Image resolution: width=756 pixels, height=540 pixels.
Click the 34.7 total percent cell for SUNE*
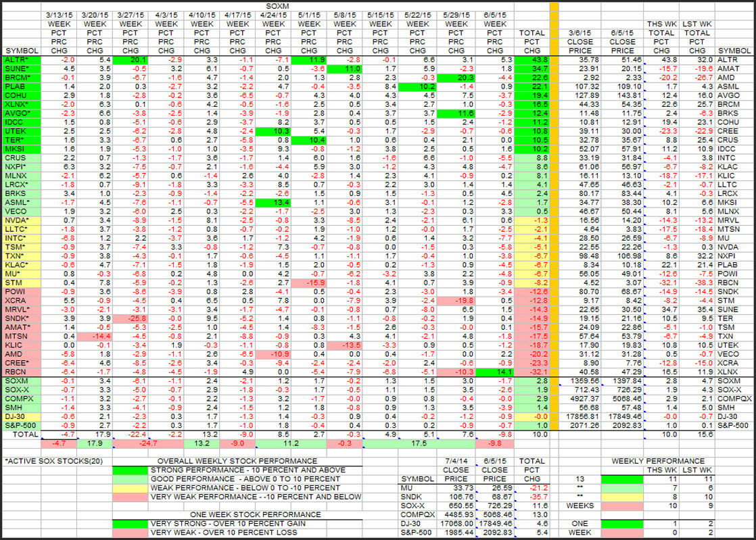click(x=531, y=69)
